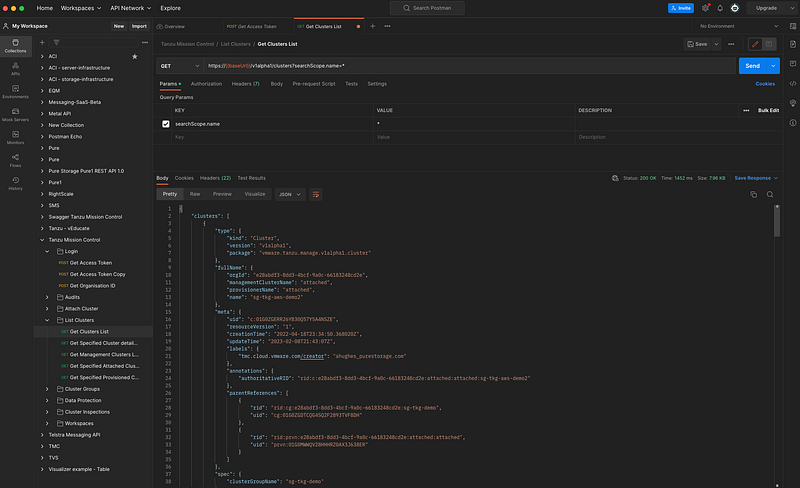Collapse the List Clusters folder
This screenshot has height=488, width=800.
47,320
